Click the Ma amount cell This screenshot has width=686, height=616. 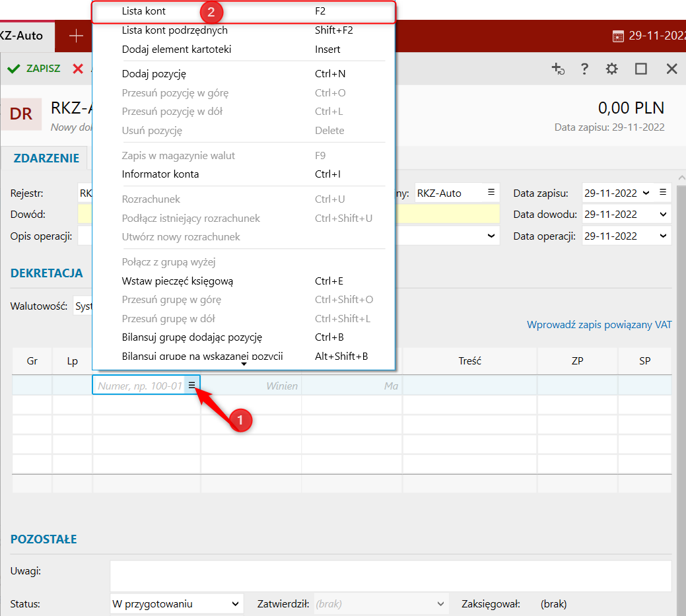[x=352, y=386]
